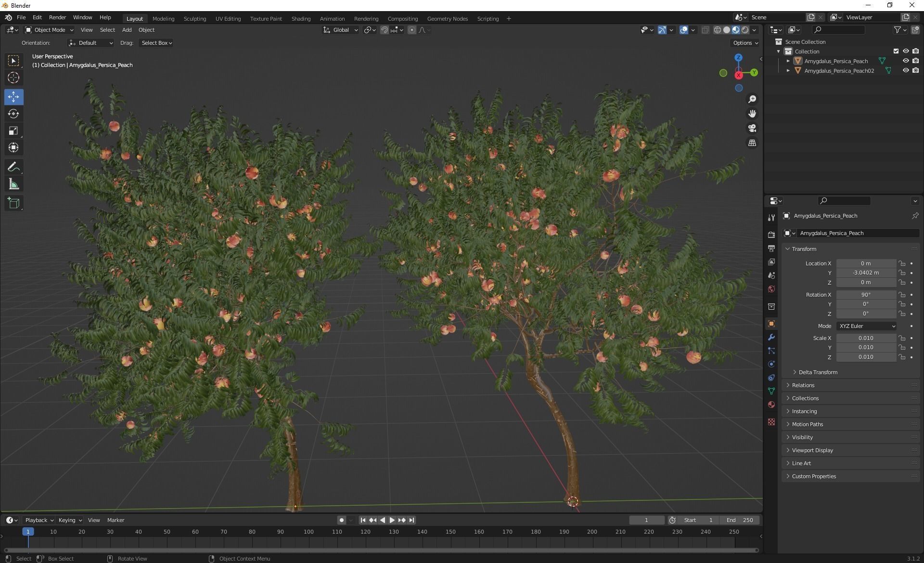The image size is (924, 563).
Task: Select the Rotate tool
Action: tap(13, 114)
